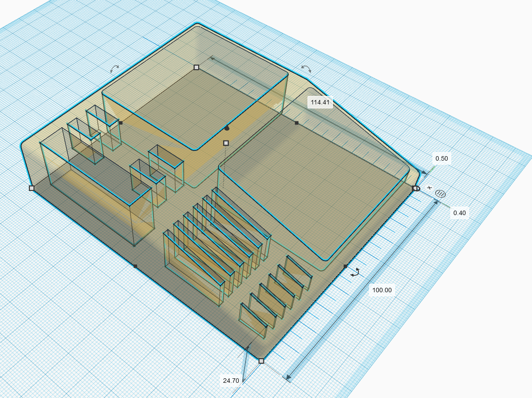
Task: Click the black midpoint handle near the 114.41 label
Action: pos(296,123)
